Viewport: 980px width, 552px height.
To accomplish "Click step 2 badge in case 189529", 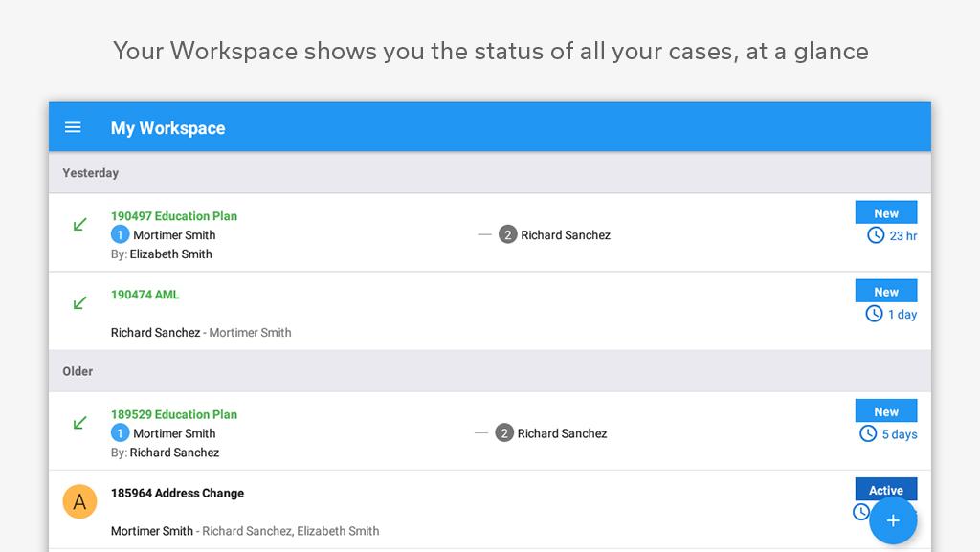I will [504, 433].
